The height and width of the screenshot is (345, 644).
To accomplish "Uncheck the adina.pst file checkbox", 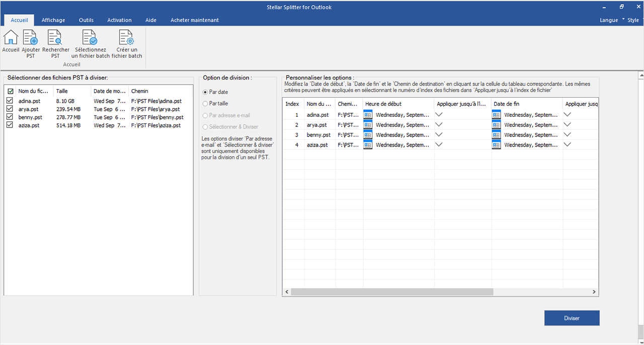I will click(x=10, y=101).
